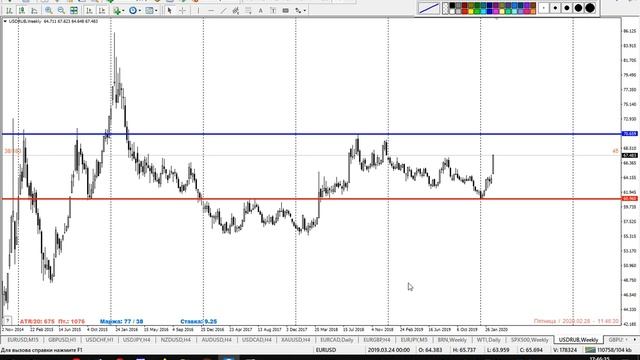
Task: Select the candlestick chart display mode
Action: coord(22,10)
